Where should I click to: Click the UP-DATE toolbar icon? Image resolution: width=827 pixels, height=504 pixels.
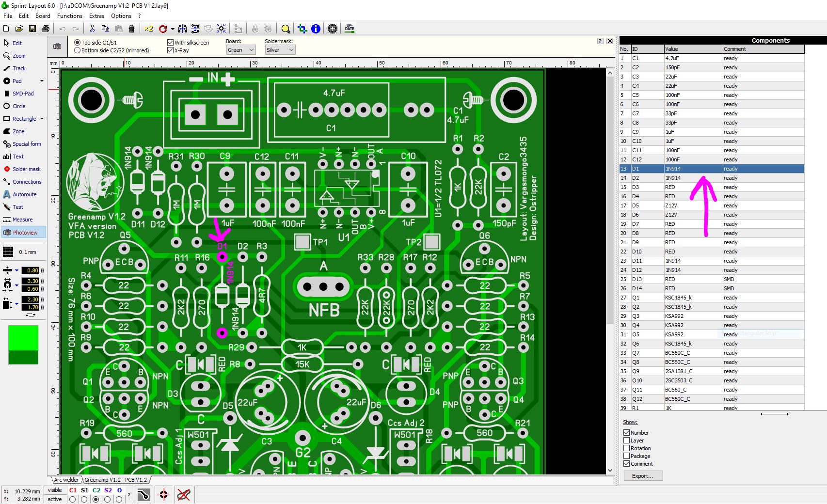click(x=350, y=29)
